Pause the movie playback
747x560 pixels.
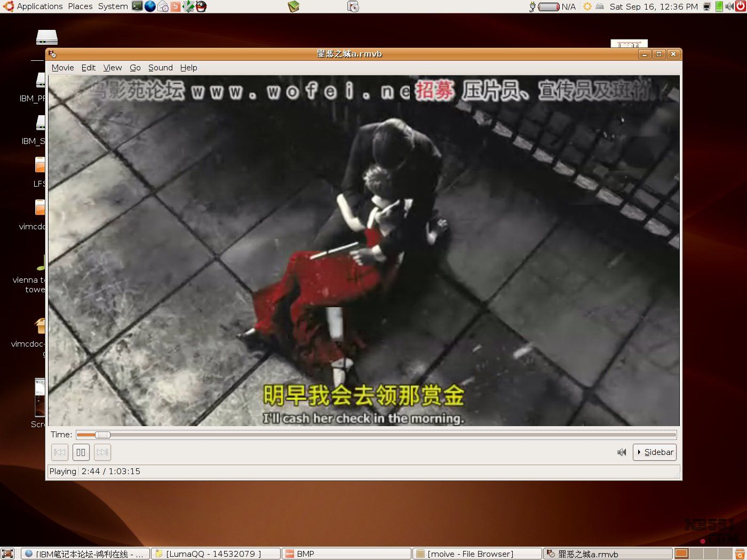(81, 452)
